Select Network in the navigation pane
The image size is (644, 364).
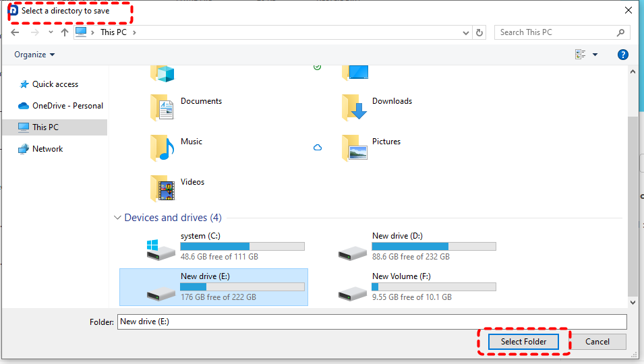[x=40, y=149]
